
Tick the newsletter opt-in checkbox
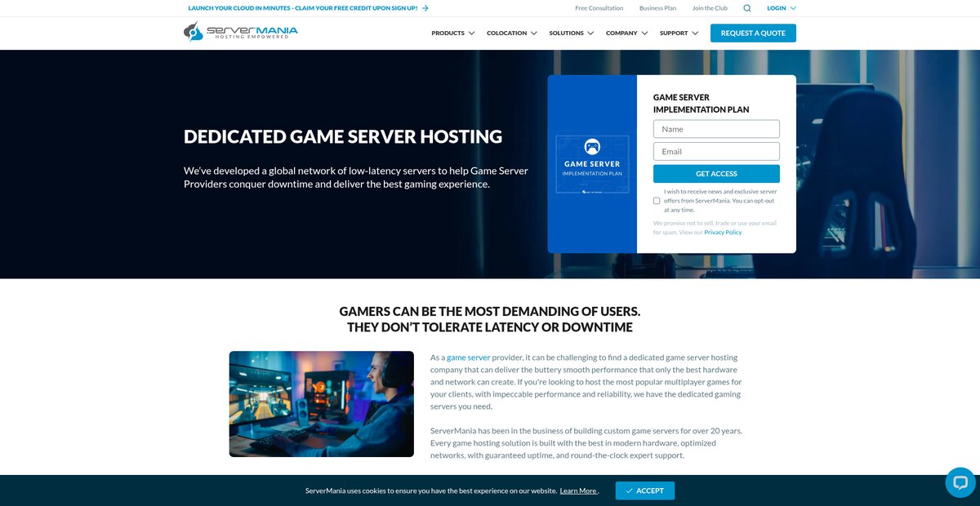click(657, 201)
